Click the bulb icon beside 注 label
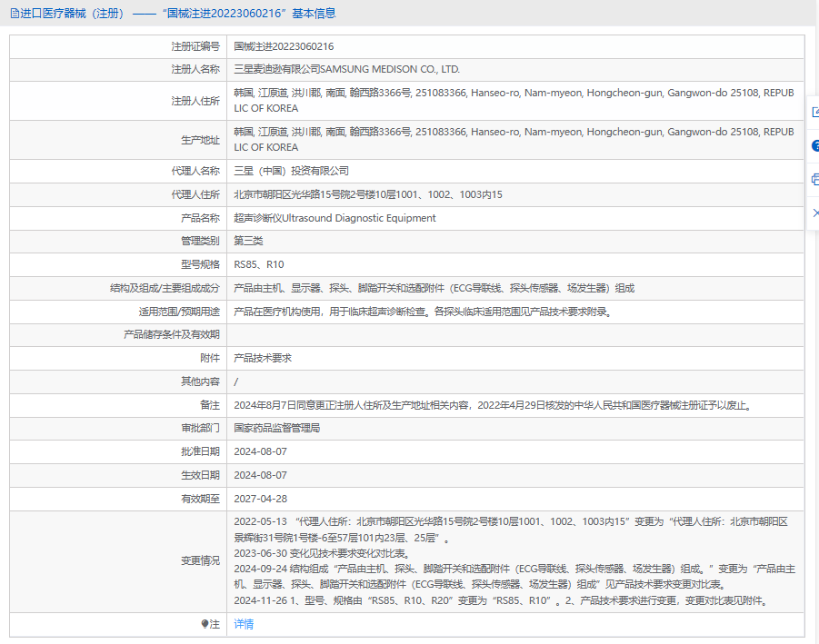 click(x=205, y=624)
